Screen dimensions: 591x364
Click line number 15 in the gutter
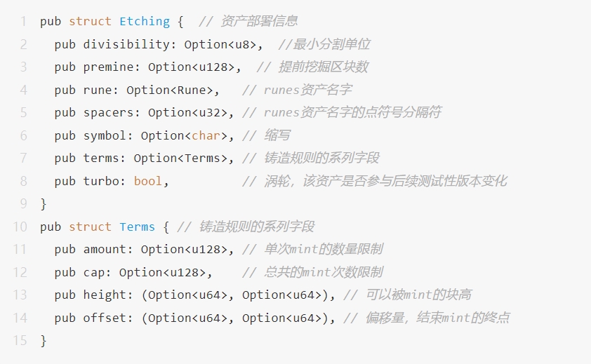[x=20, y=341]
